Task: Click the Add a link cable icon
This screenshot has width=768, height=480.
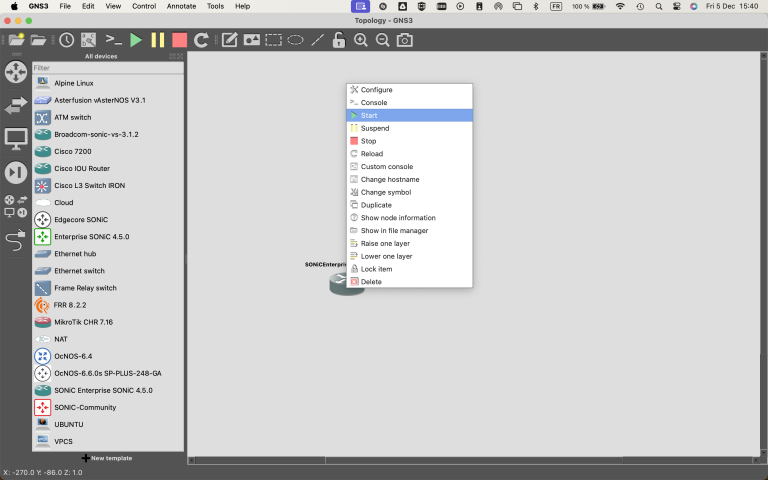Action: click(x=15, y=239)
